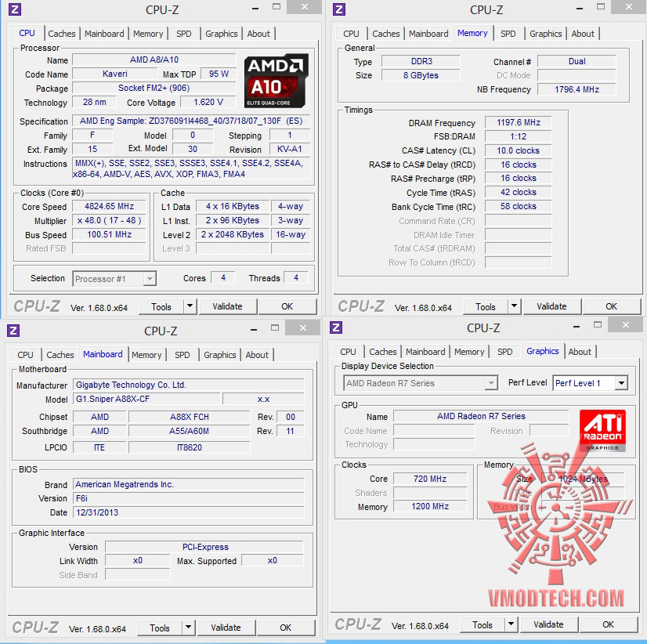Click the GPU core clock 720 MHz
647x644 pixels.
point(430,479)
